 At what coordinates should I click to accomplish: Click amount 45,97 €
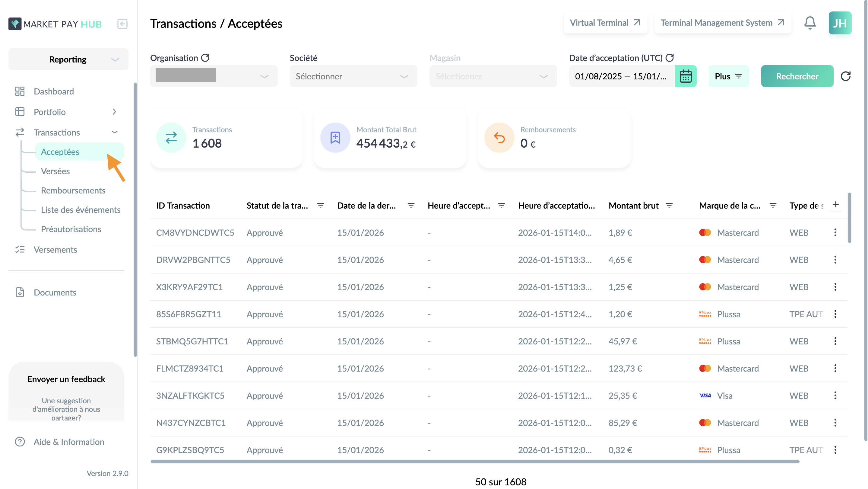[x=623, y=341]
